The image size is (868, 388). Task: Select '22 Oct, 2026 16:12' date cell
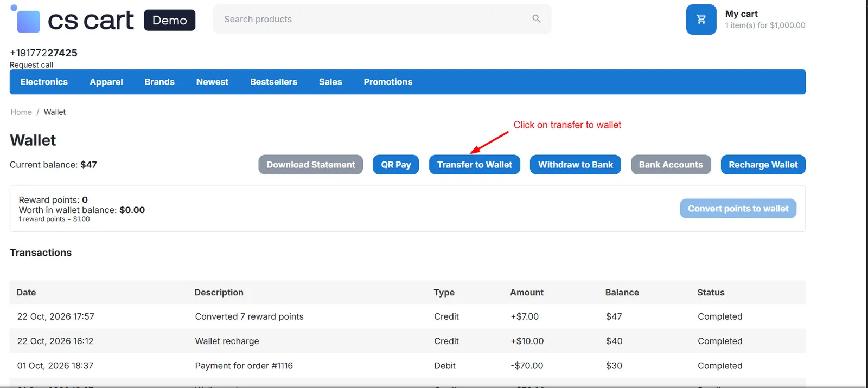(55, 341)
